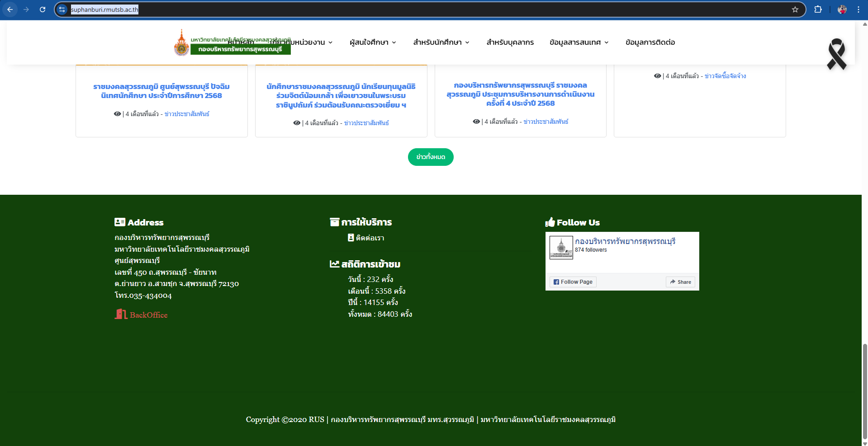The image size is (868, 446).
Task: Open the ข้อมูลการติดต่อ menu item
Action: click(x=650, y=42)
